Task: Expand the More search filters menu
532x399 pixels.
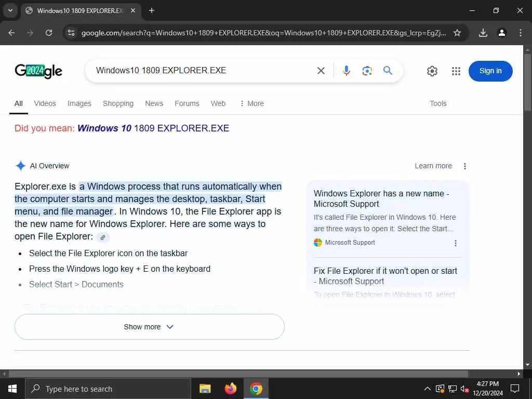Action: tap(252, 103)
